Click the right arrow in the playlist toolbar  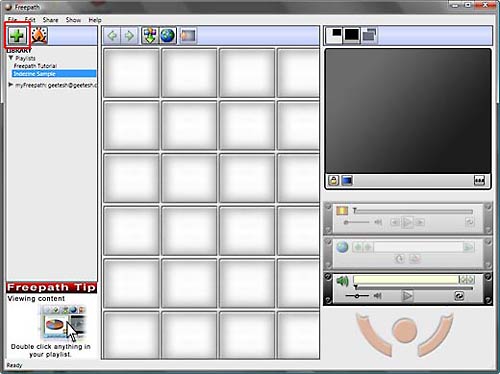(x=129, y=36)
